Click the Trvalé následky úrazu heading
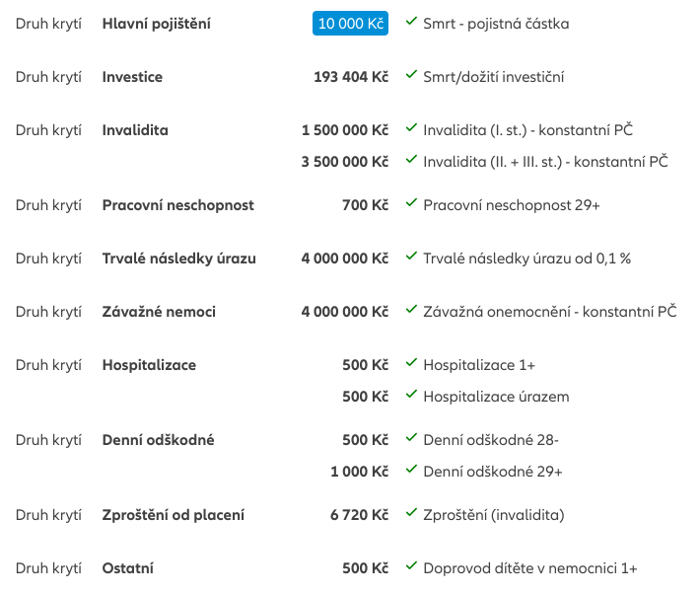This screenshot has width=700, height=593. [x=178, y=259]
